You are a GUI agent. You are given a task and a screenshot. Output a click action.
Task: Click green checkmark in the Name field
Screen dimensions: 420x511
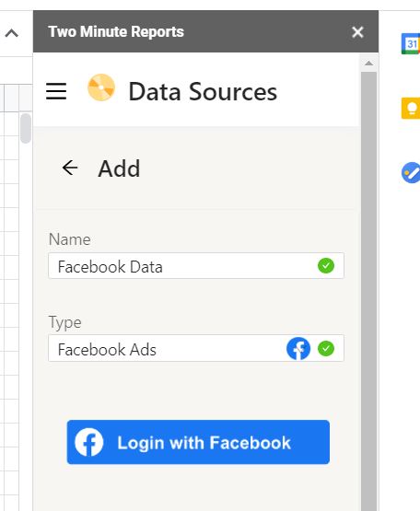[326, 265]
